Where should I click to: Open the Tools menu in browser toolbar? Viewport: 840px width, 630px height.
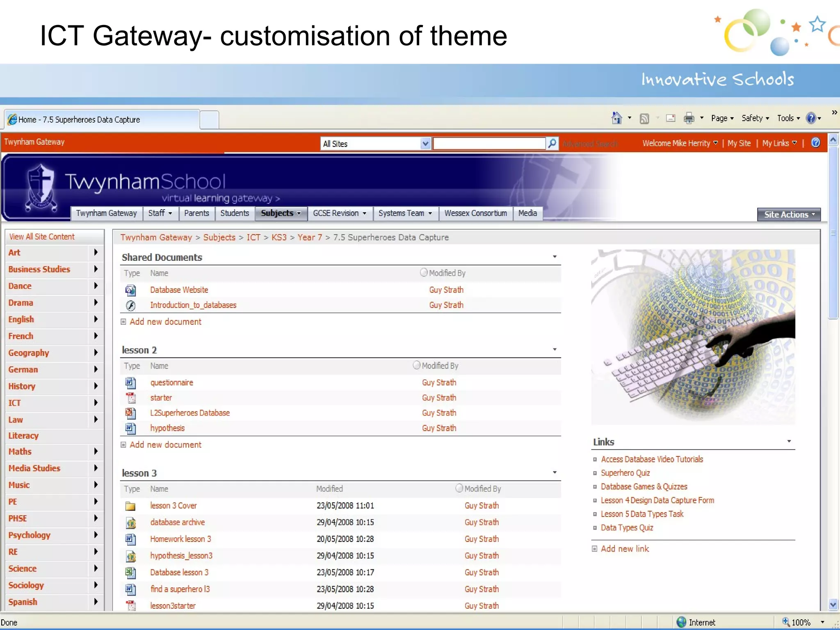[788, 118]
